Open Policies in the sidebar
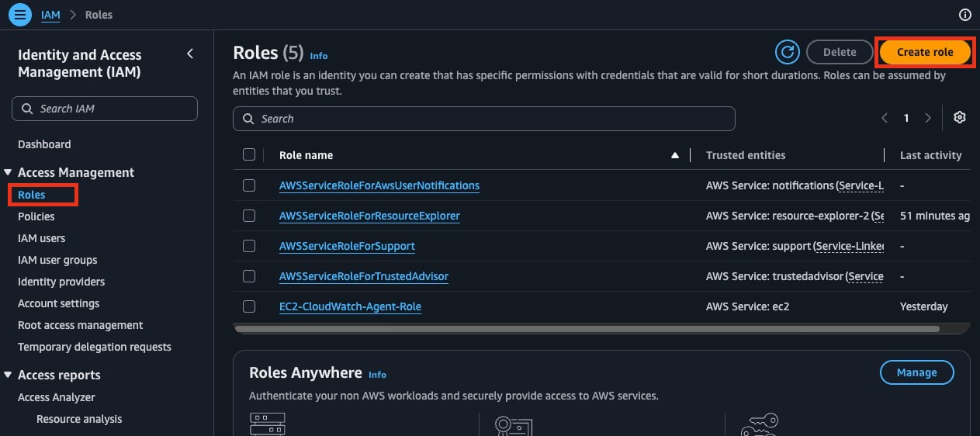 click(36, 216)
